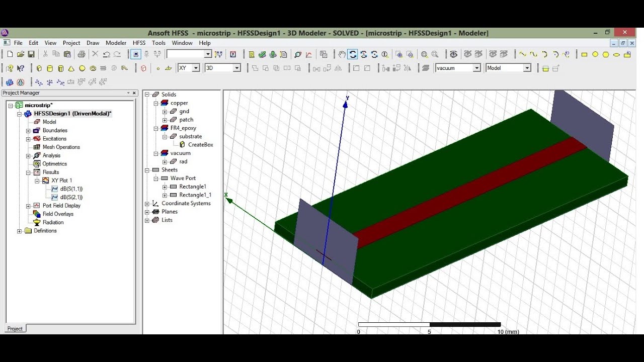Viewport: 644px width, 362px height.
Task: Open the HFSS menu
Action: (x=139, y=43)
